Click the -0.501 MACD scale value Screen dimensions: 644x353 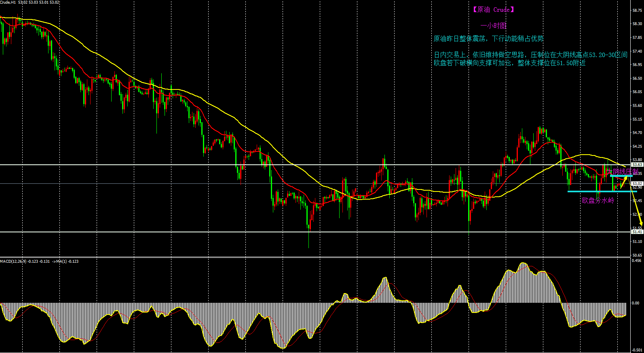pos(637,350)
